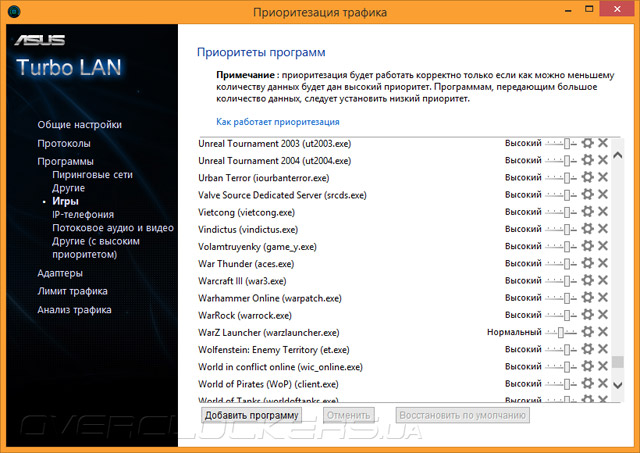The image size is (640, 453).
Task: Adjust priority slider for War Thunder
Action: click(x=562, y=264)
